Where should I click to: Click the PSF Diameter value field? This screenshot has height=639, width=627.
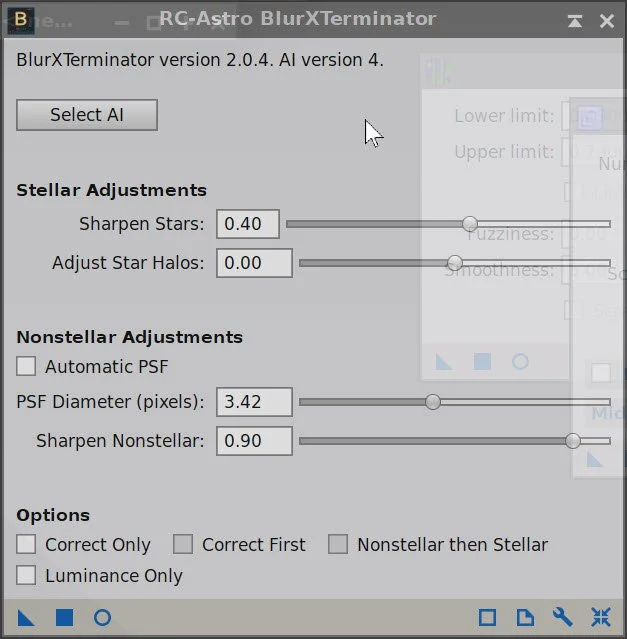click(x=254, y=402)
